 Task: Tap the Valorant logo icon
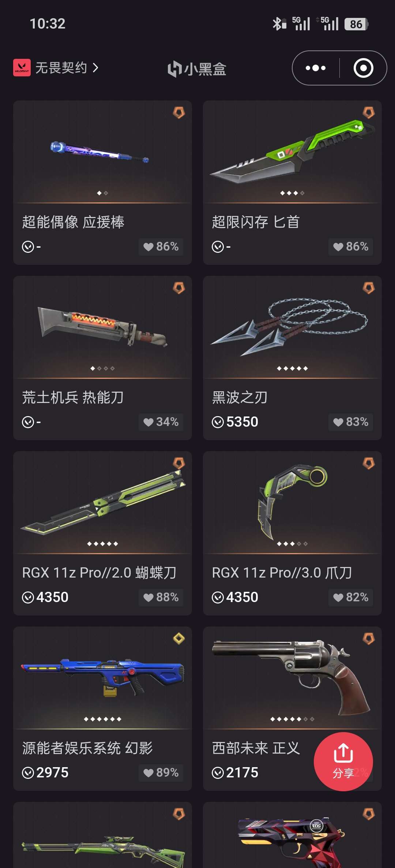click(x=22, y=68)
